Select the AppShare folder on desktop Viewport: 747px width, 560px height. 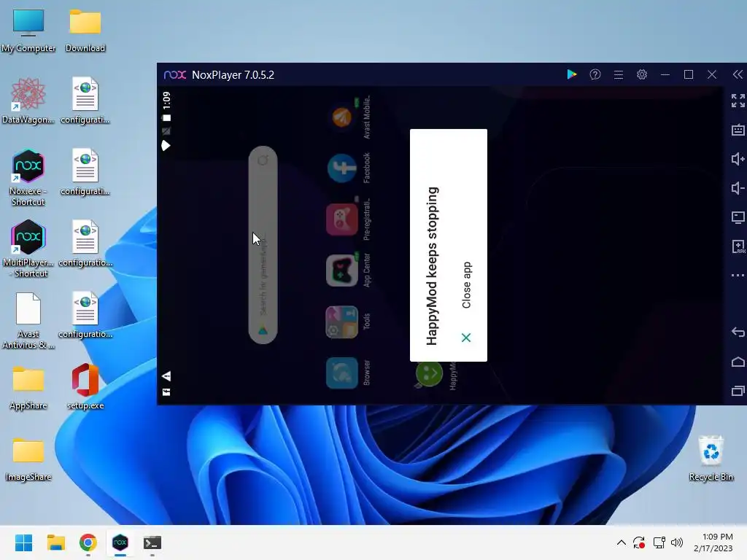coord(28,388)
